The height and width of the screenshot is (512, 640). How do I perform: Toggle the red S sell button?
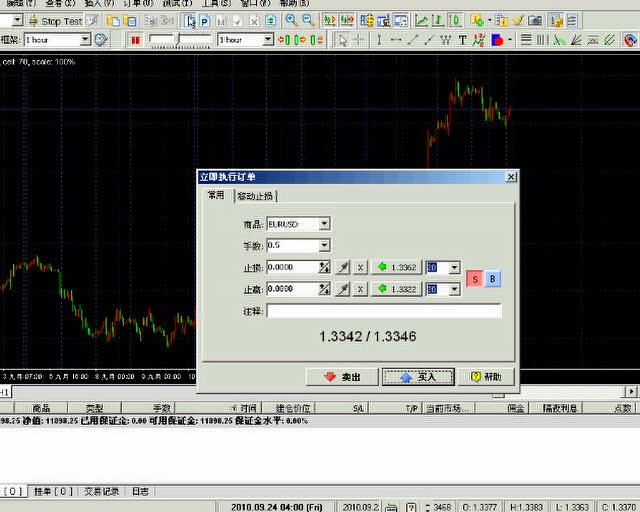475,278
